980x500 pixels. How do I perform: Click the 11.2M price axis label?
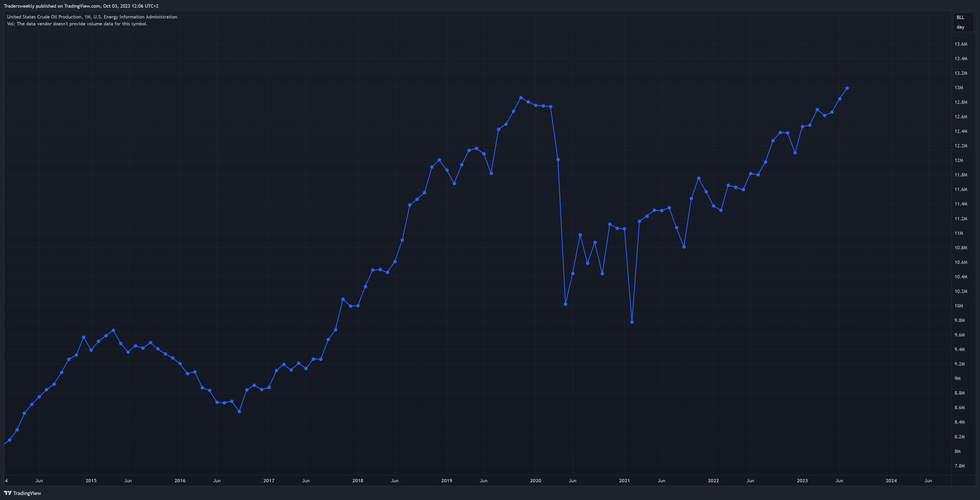[x=960, y=219]
